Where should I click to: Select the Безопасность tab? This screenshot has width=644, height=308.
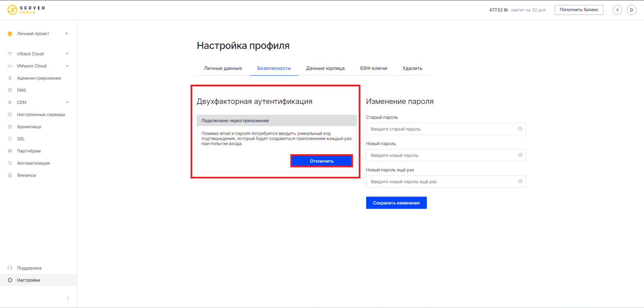274,68
